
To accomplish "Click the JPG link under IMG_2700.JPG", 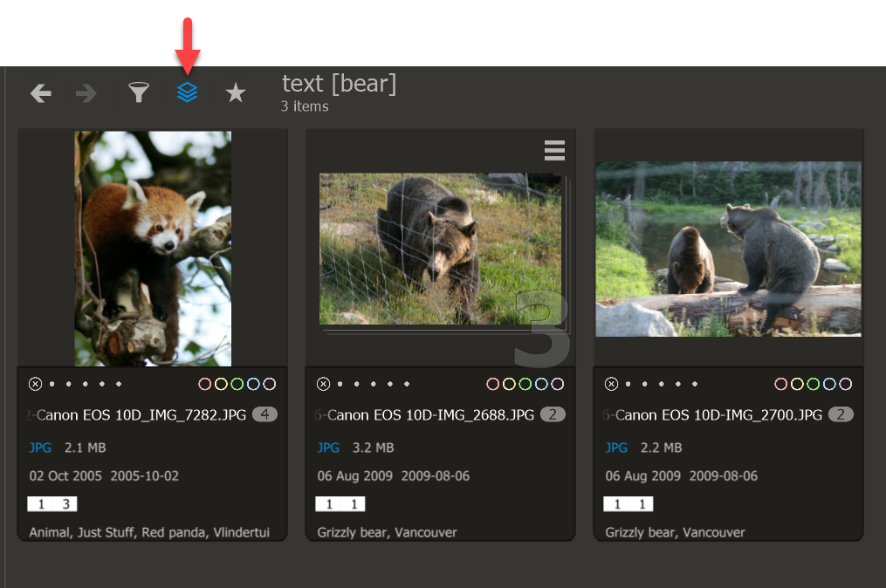I will (x=616, y=448).
